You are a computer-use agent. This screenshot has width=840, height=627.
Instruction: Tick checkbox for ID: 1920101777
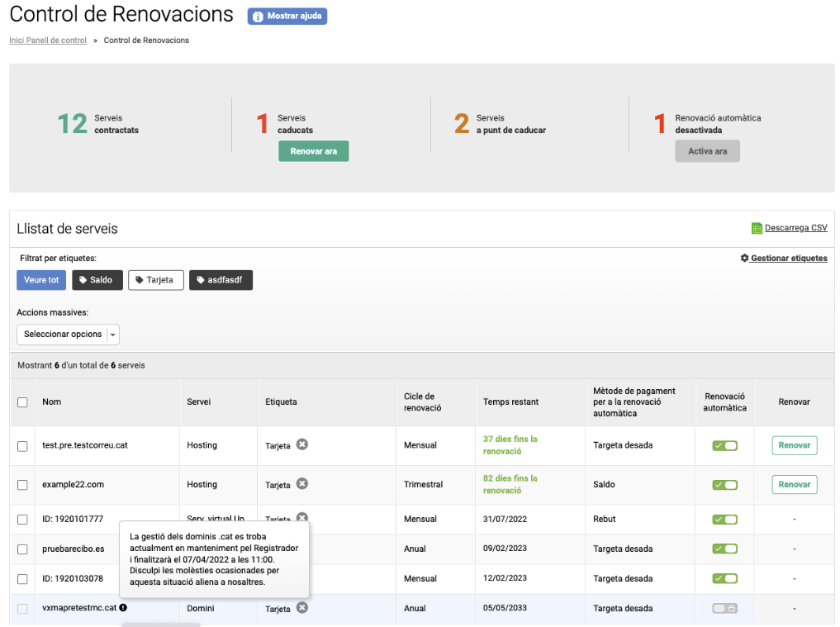(22, 520)
